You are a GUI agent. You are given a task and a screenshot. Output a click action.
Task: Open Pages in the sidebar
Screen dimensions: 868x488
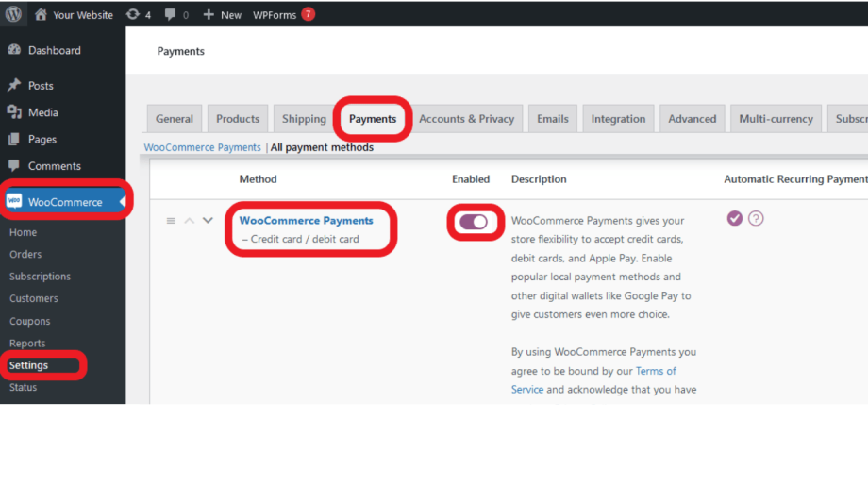click(x=42, y=140)
